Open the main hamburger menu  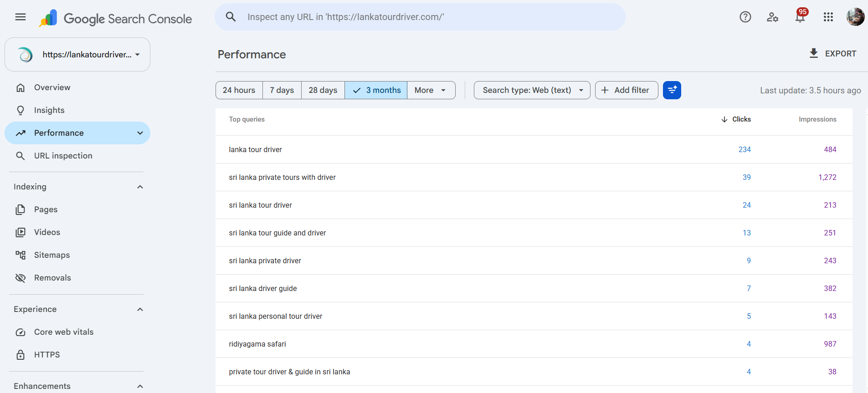pyautogui.click(x=21, y=17)
